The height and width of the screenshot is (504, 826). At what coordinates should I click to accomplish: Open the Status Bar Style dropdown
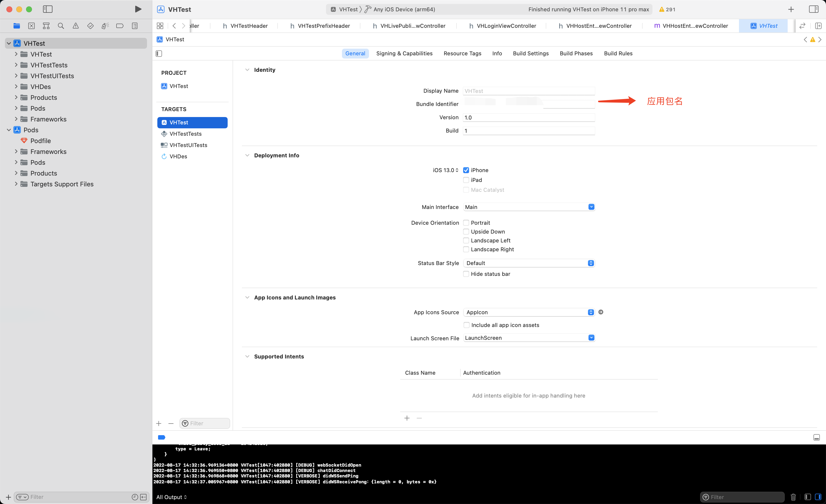529,263
